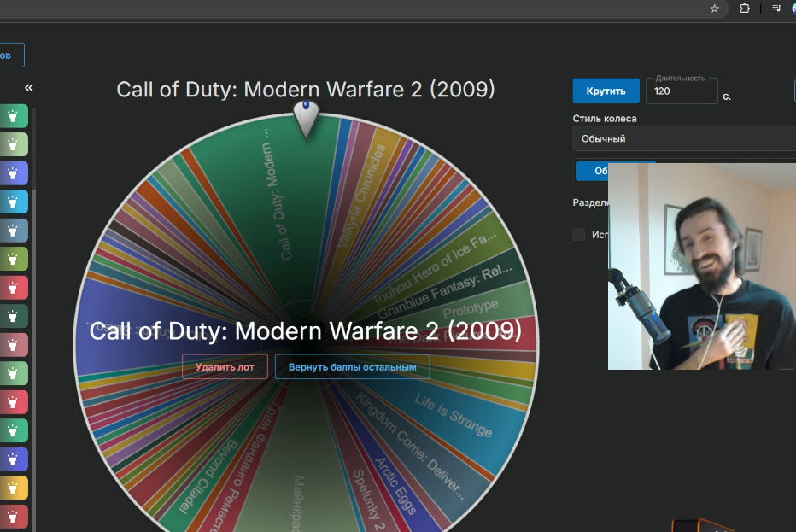Click the slate gray-blue flashlight button
The height and width of the screenshot is (532, 796).
[14, 231]
